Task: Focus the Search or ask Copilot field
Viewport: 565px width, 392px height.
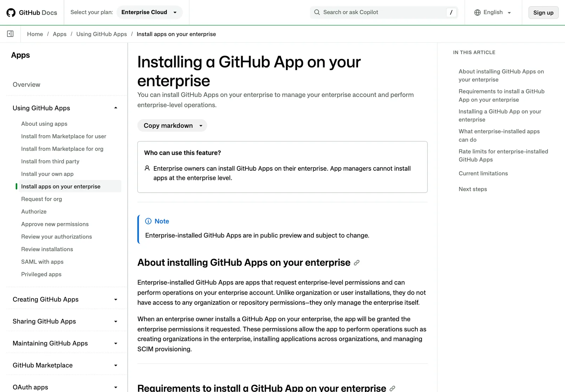Action: click(383, 12)
